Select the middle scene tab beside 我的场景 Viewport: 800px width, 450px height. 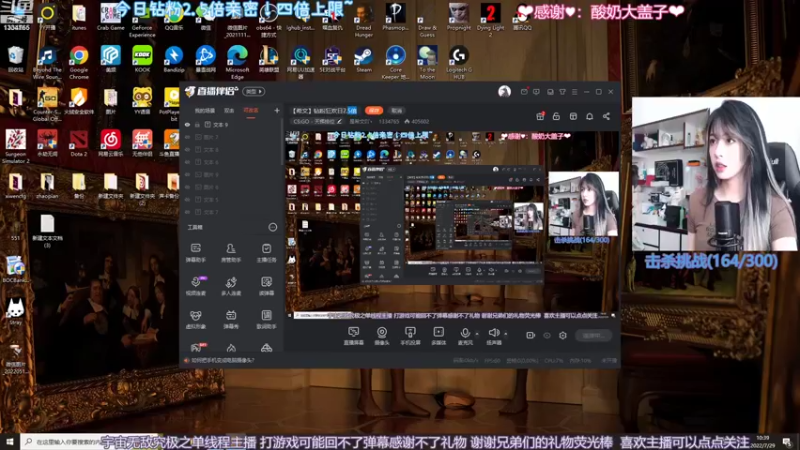229,111
